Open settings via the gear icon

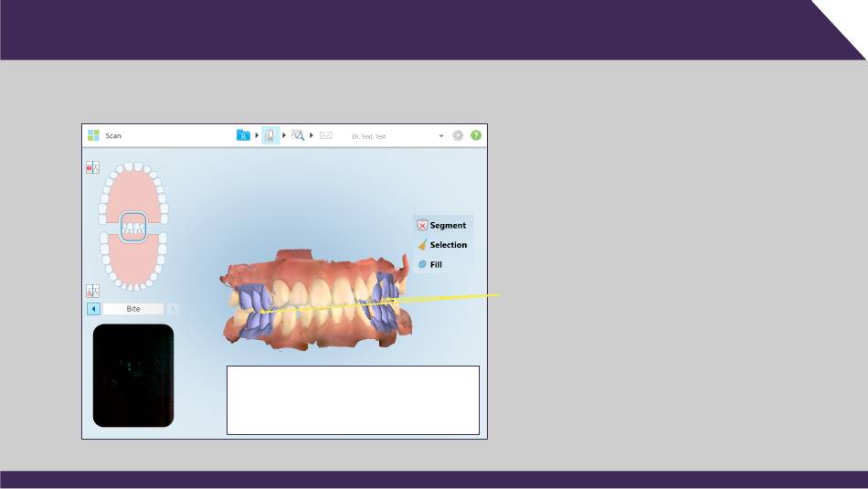[458, 135]
